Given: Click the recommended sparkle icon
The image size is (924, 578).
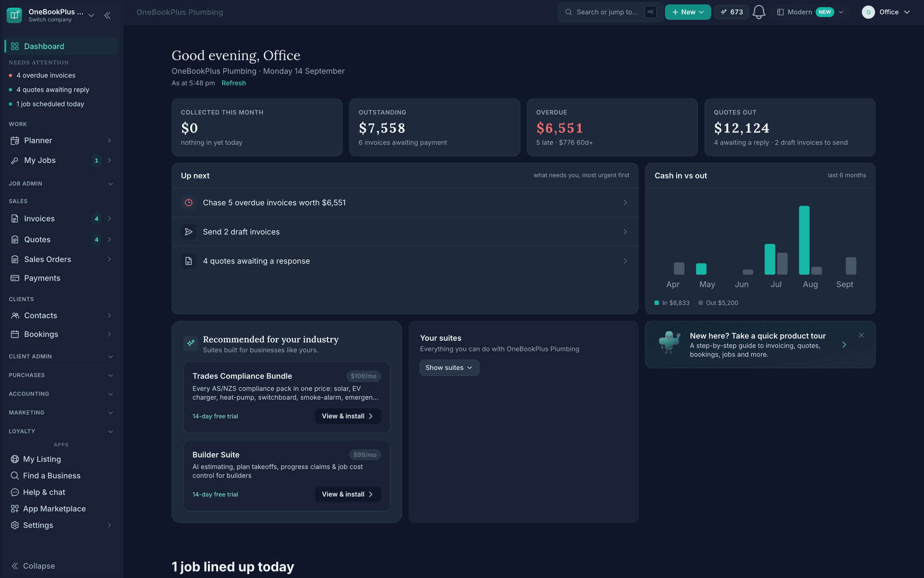Looking at the screenshot, I should [191, 343].
